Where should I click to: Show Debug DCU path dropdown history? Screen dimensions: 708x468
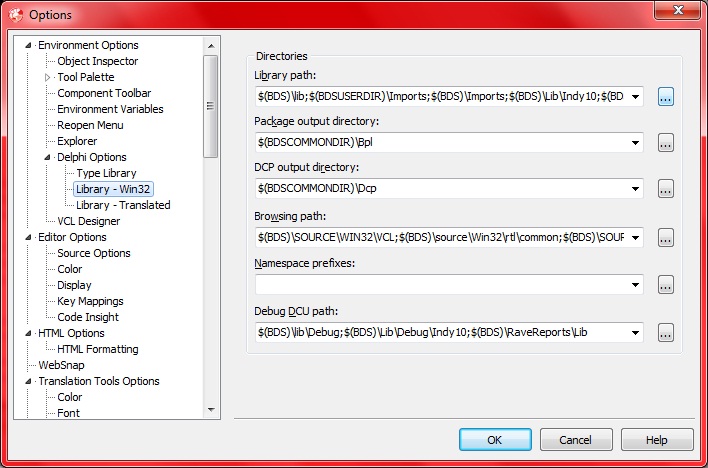coord(635,333)
